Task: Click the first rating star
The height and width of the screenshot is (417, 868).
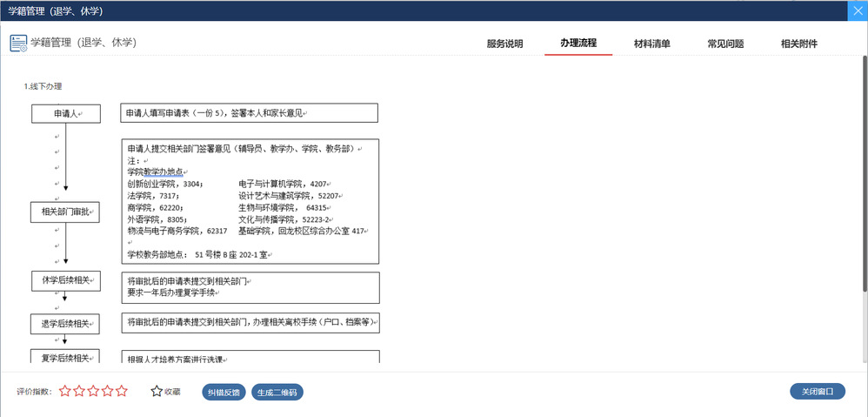Action: pyautogui.click(x=65, y=392)
